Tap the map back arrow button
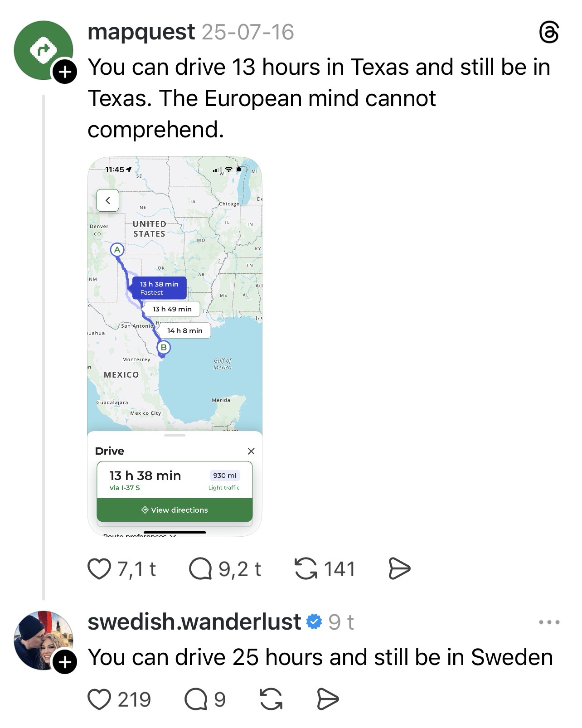 click(x=108, y=200)
